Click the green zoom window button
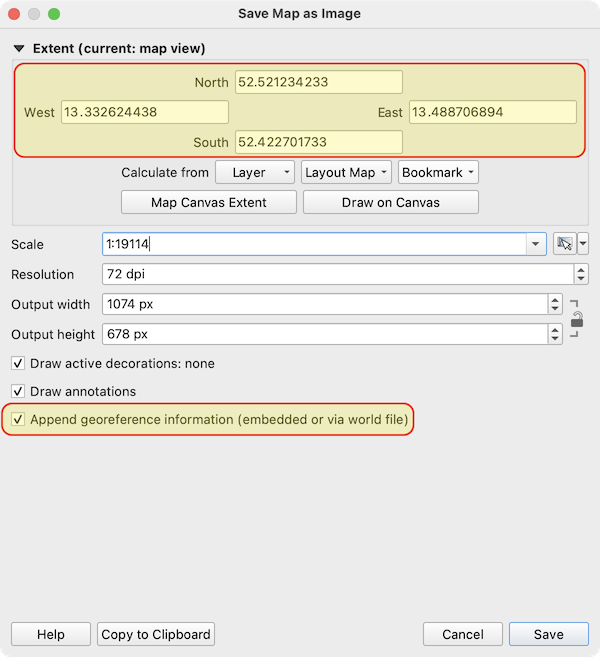Image resolution: width=600 pixels, height=657 pixels. pos(54,14)
